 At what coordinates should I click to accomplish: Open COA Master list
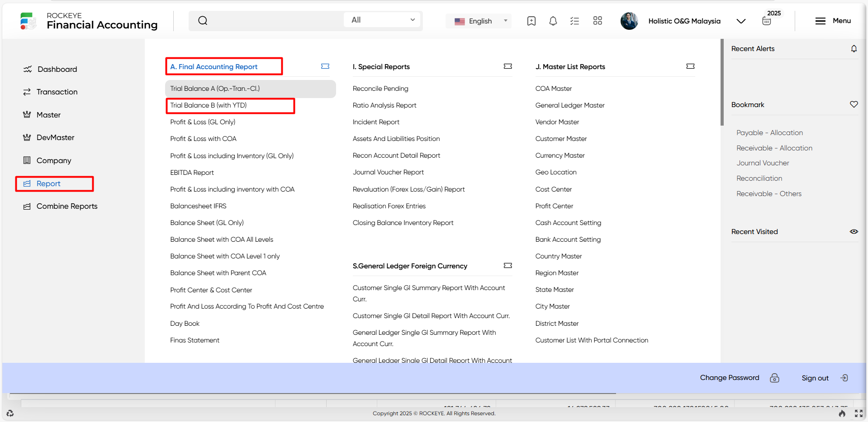coord(554,89)
